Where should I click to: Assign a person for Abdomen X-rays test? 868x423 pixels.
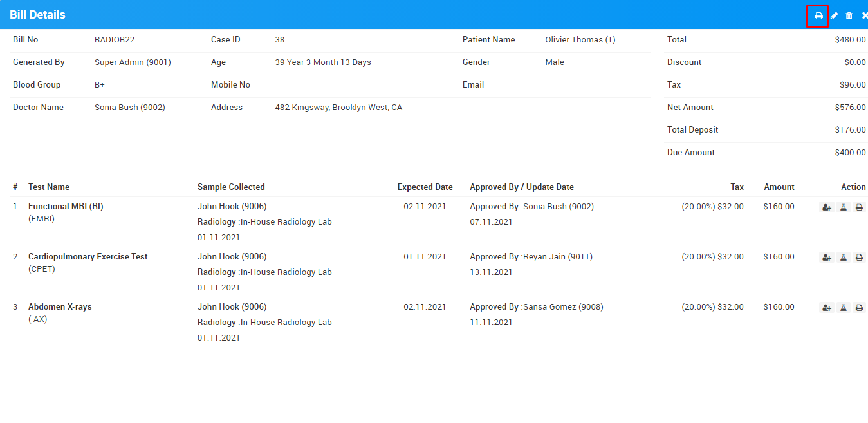coord(826,308)
